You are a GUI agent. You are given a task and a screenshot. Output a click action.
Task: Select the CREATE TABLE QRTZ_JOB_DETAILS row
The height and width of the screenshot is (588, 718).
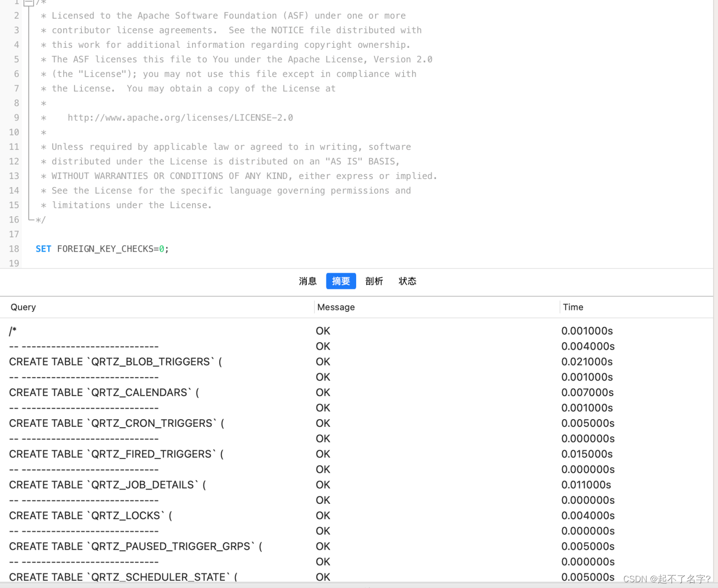107,485
